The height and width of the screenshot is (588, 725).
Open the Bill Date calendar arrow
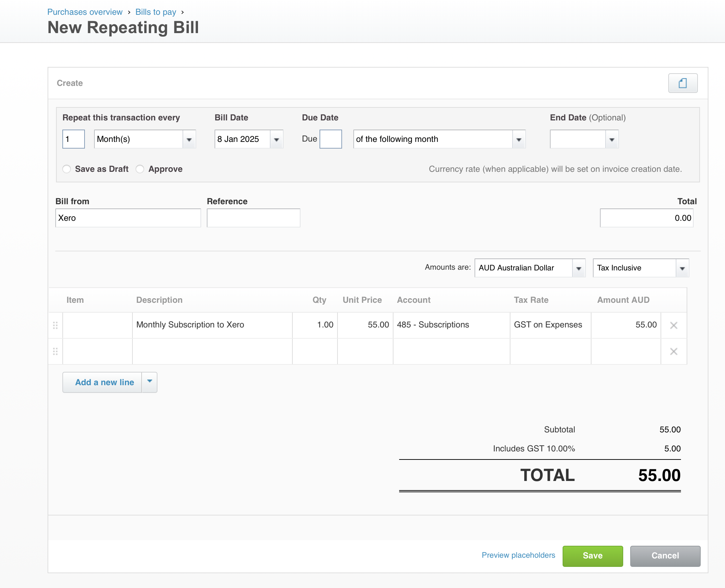tap(277, 139)
